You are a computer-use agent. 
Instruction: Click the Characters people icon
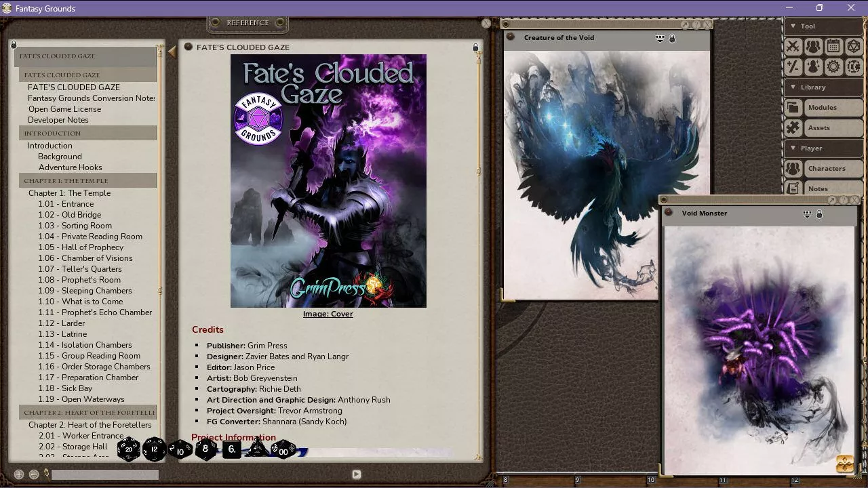(x=793, y=169)
